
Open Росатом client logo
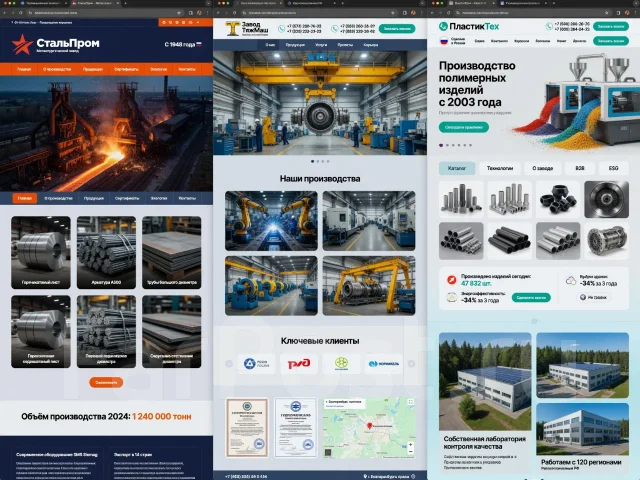pos(256,363)
